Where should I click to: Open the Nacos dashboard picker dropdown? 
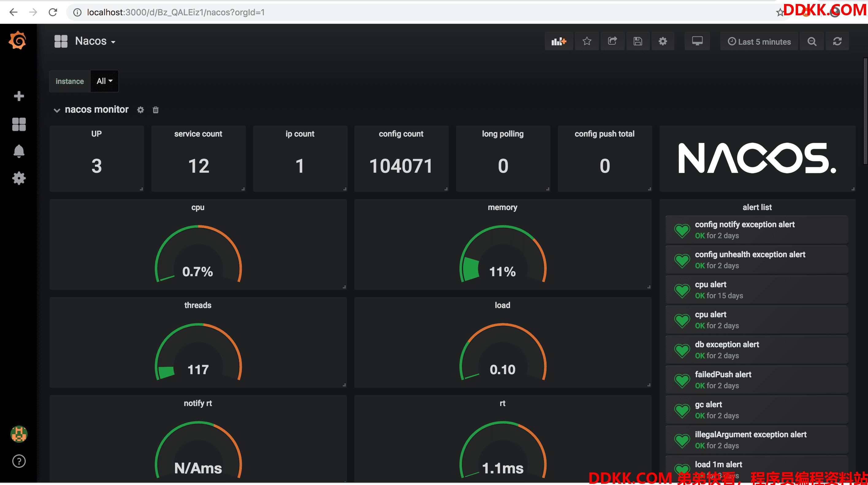pyautogui.click(x=85, y=41)
